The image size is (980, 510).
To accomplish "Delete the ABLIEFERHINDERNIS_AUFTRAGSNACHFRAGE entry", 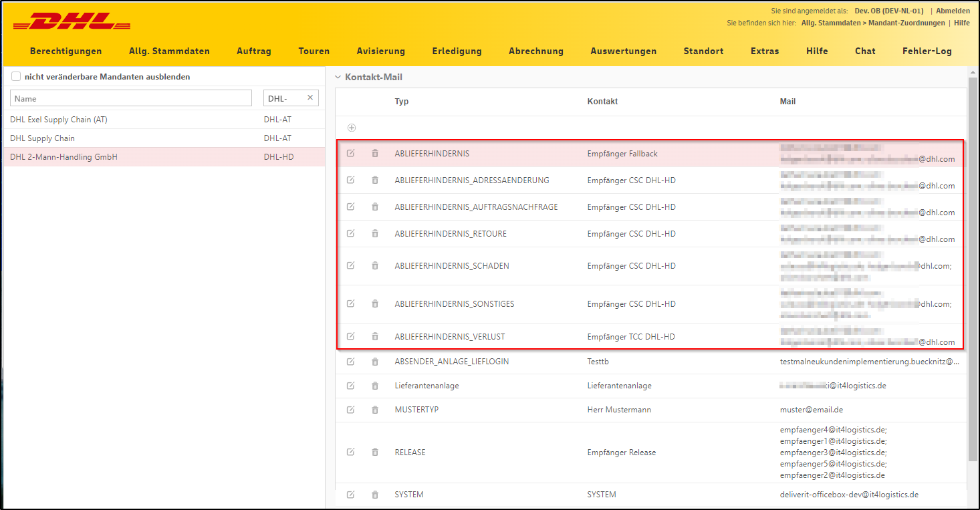I will click(x=375, y=207).
